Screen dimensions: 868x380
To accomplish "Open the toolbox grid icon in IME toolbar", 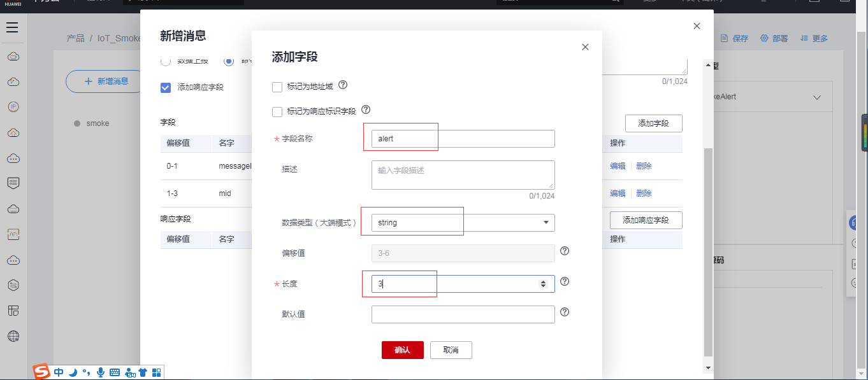I will point(156,372).
